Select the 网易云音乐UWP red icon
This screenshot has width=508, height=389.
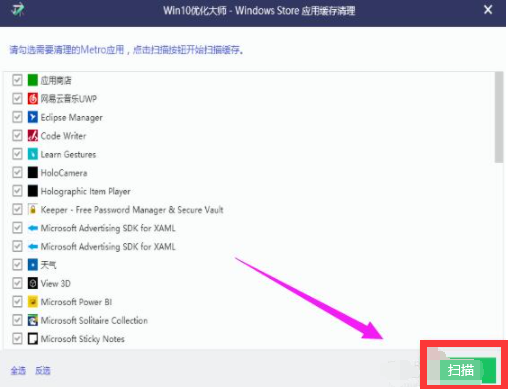click(32, 98)
